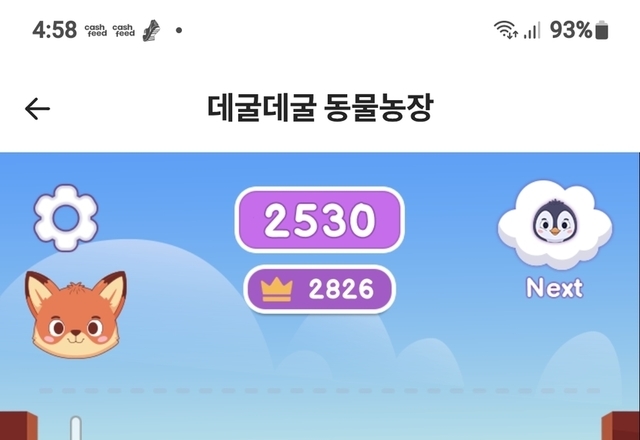The height and width of the screenshot is (440, 640).
Task: Tap the notification dot in status bar
Action: [x=179, y=30]
